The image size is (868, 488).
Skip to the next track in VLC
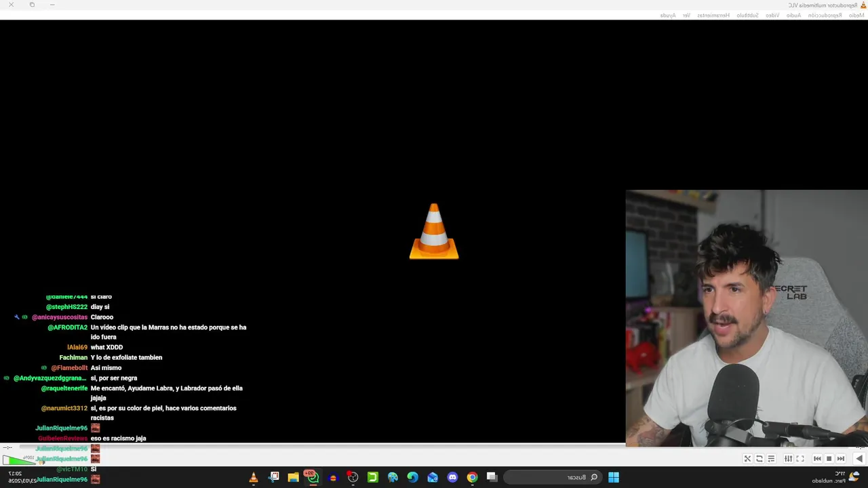click(x=817, y=459)
